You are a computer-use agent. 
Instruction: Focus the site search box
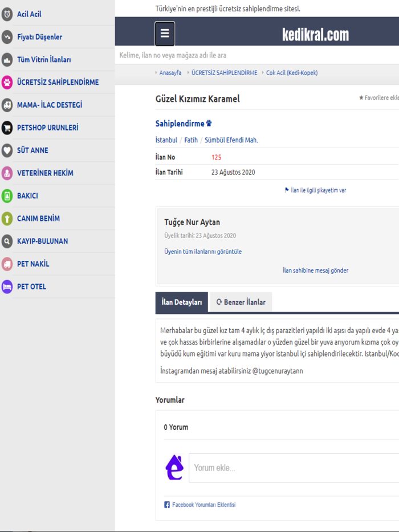[256, 55]
